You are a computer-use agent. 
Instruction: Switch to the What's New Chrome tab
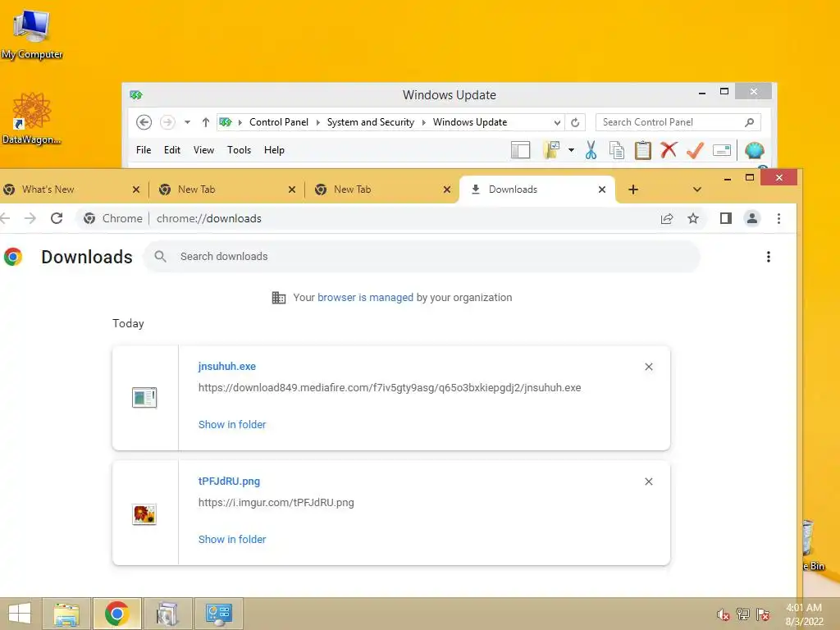pos(64,189)
